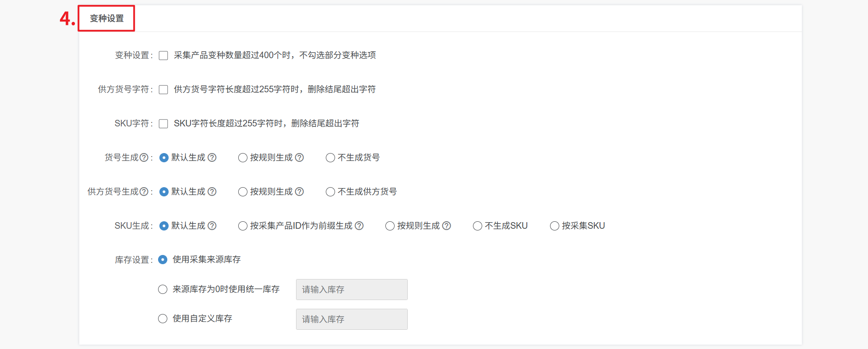Screen dimensions: 868x349
Task: Click help icon after 供方货号生成 默认生成 option
Action: (x=212, y=192)
